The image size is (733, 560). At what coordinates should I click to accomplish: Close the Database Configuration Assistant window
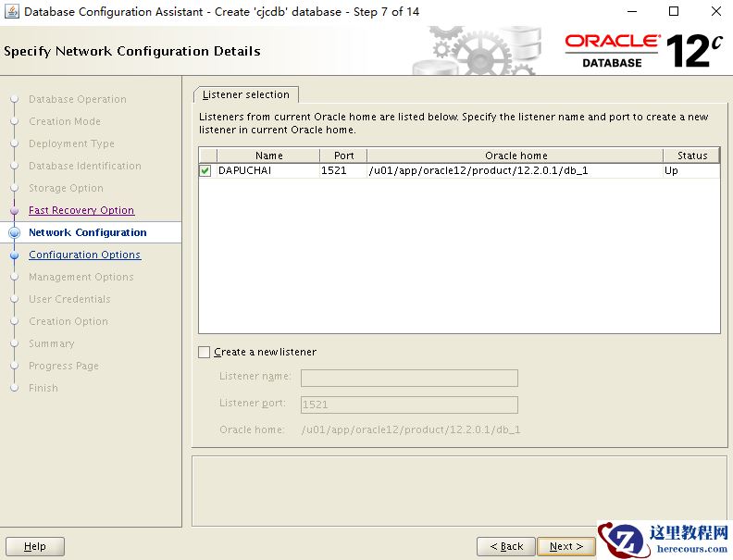click(715, 11)
